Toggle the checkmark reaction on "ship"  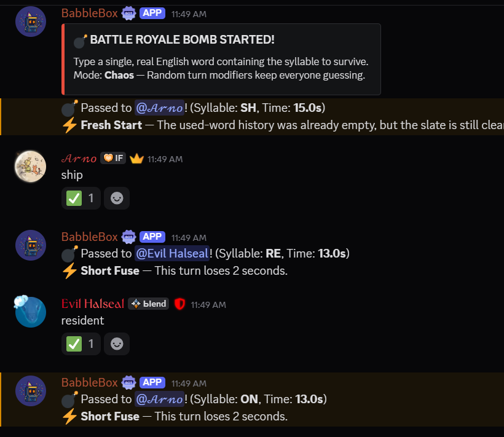click(81, 199)
